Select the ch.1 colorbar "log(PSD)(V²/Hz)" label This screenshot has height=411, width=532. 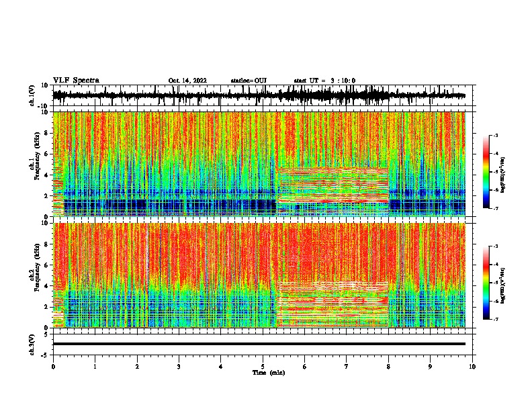click(x=503, y=175)
